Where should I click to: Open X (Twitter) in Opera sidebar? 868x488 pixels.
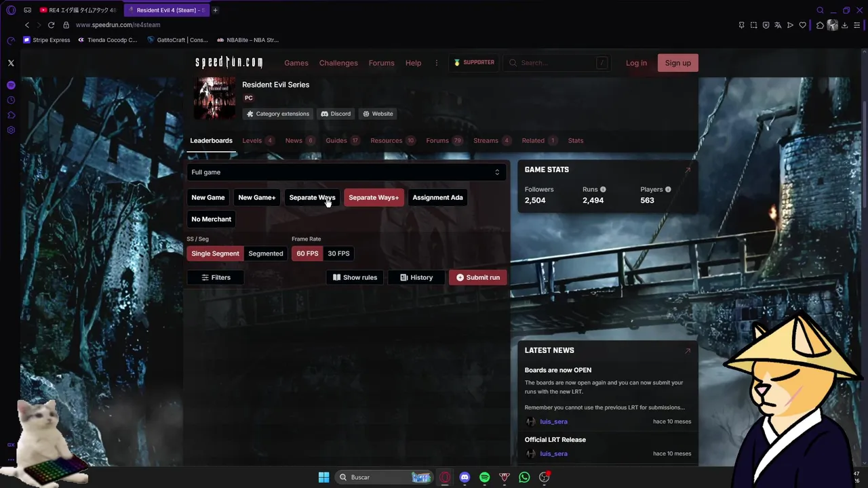coord(11,63)
